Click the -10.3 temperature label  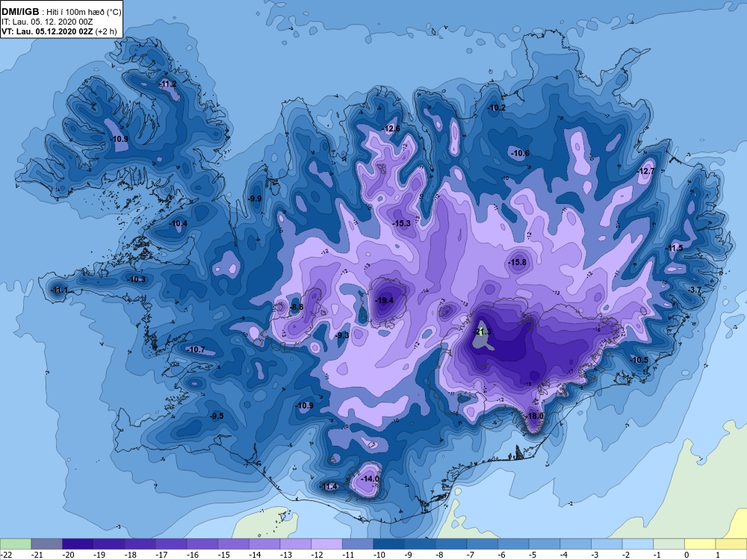pos(136,279)
